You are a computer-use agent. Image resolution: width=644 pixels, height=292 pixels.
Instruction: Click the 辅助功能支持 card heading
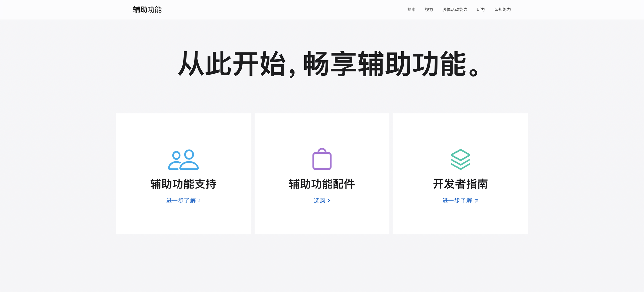coord(183,184)
